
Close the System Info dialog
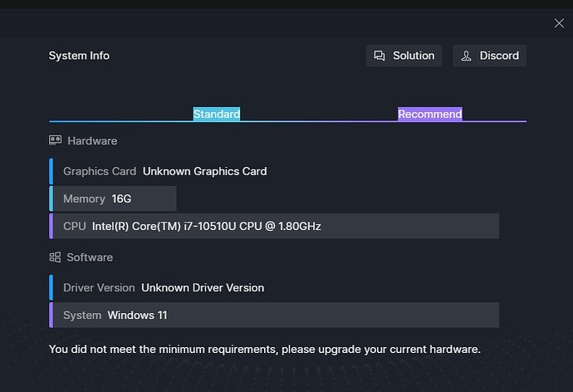[x=559, y=23]
